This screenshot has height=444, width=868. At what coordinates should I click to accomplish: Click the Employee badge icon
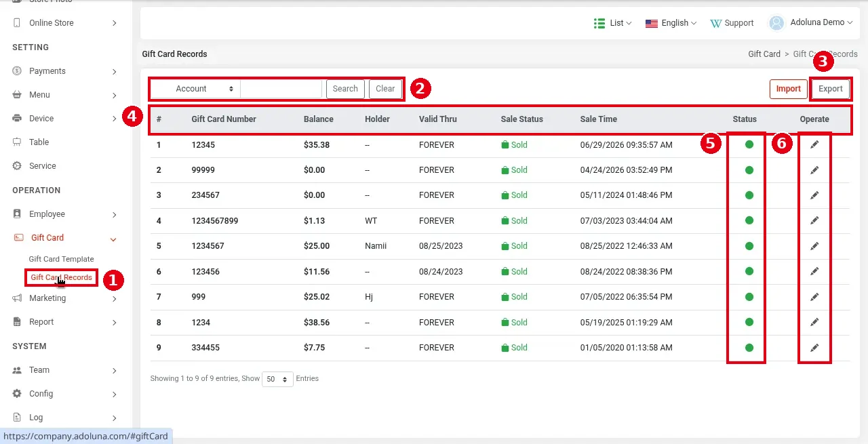[x=17, y=214]
